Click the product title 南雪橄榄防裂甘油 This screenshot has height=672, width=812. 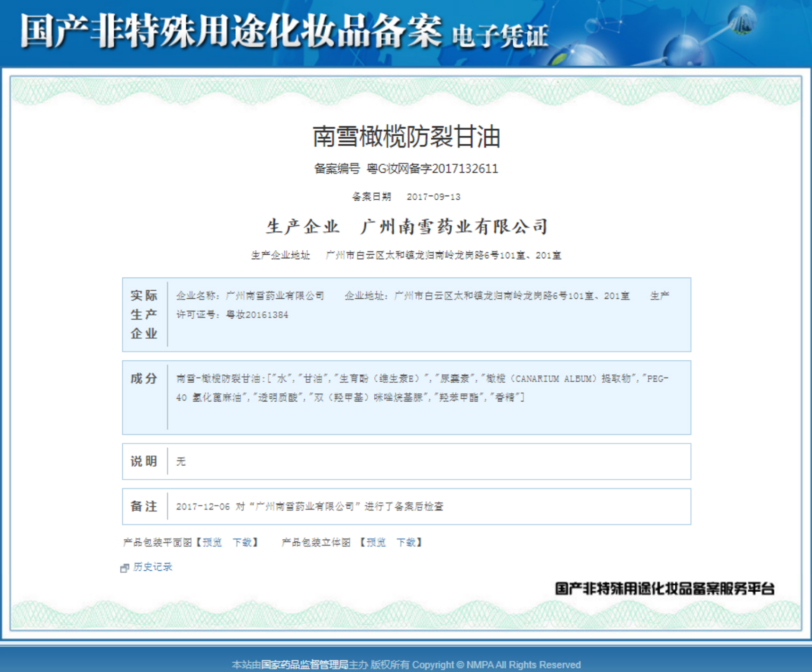(x=406, y=137)
